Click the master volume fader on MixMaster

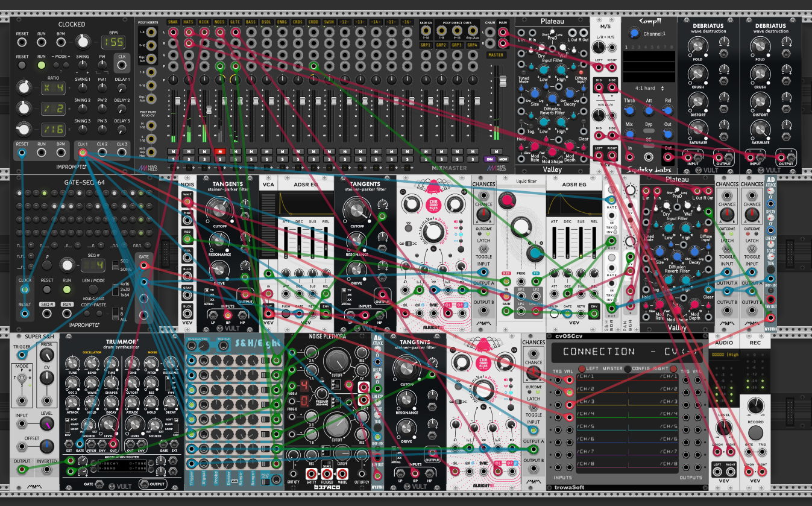[503, 80]
